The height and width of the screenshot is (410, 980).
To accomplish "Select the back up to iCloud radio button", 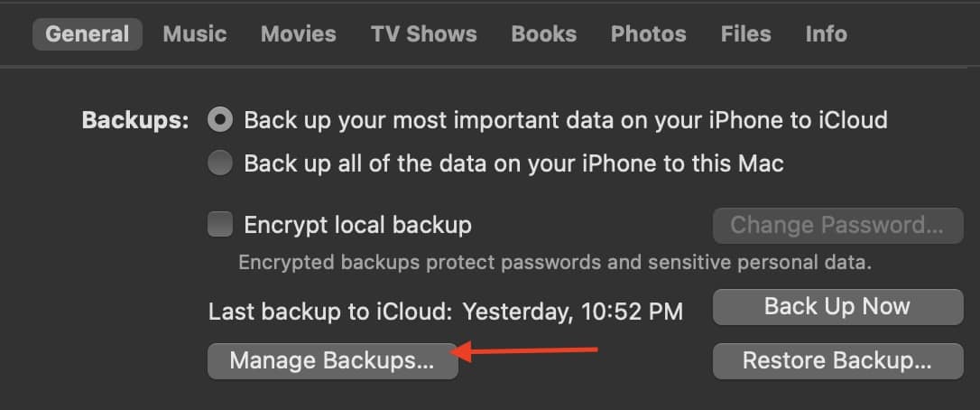I will [220, 119].
